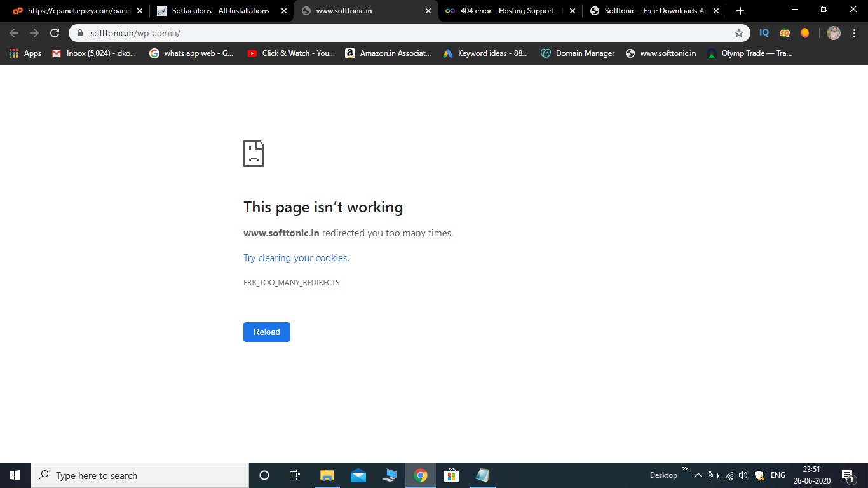This screenshot has width=868, height=488.
Task: View site information via the lock icon
Action: click(x=81, y=33)
